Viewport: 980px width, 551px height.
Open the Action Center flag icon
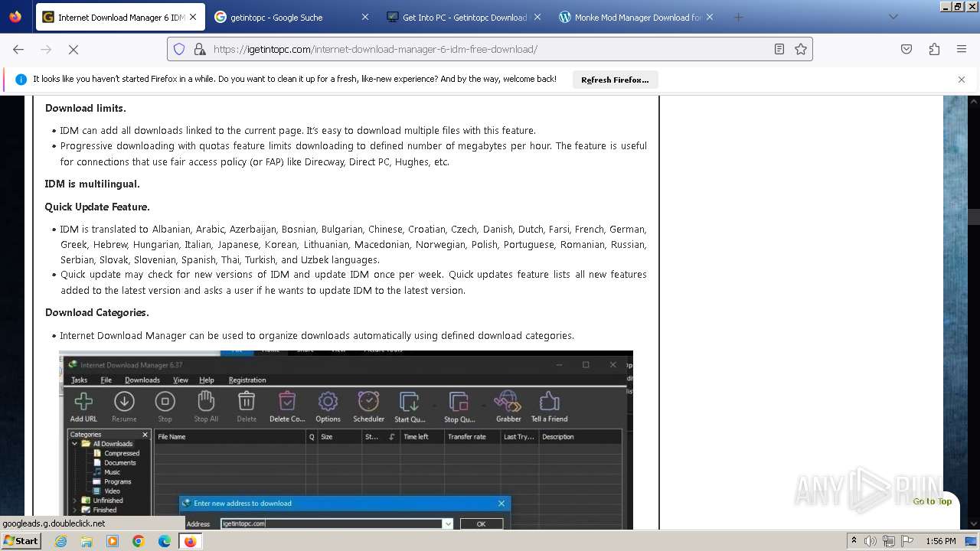click(x=906, y=541)
